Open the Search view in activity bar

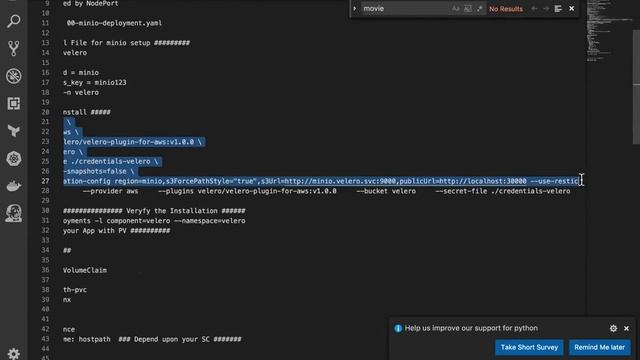(x=13, y=21)
